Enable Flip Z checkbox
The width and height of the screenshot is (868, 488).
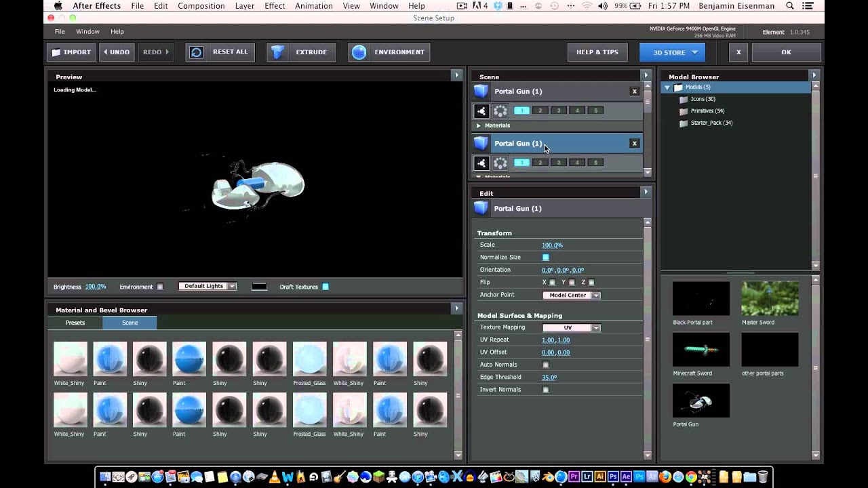pos(591,283)
